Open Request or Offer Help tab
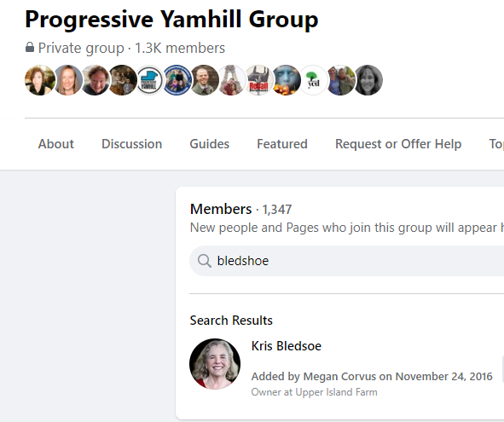The image size is (504, 422). pos(398,144)
